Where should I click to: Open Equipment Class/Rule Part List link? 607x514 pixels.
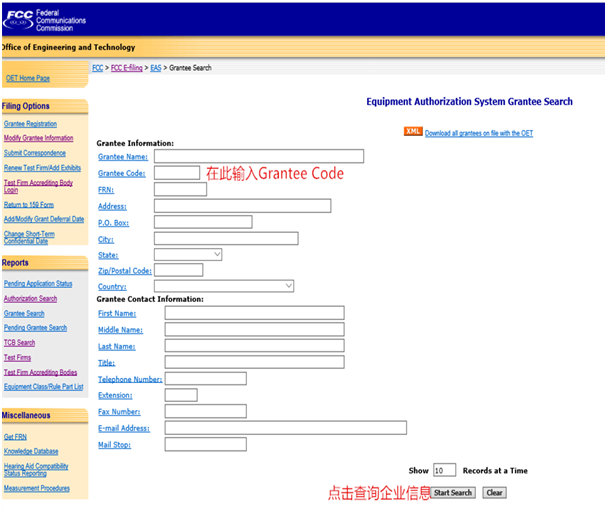tap(44, 387)
